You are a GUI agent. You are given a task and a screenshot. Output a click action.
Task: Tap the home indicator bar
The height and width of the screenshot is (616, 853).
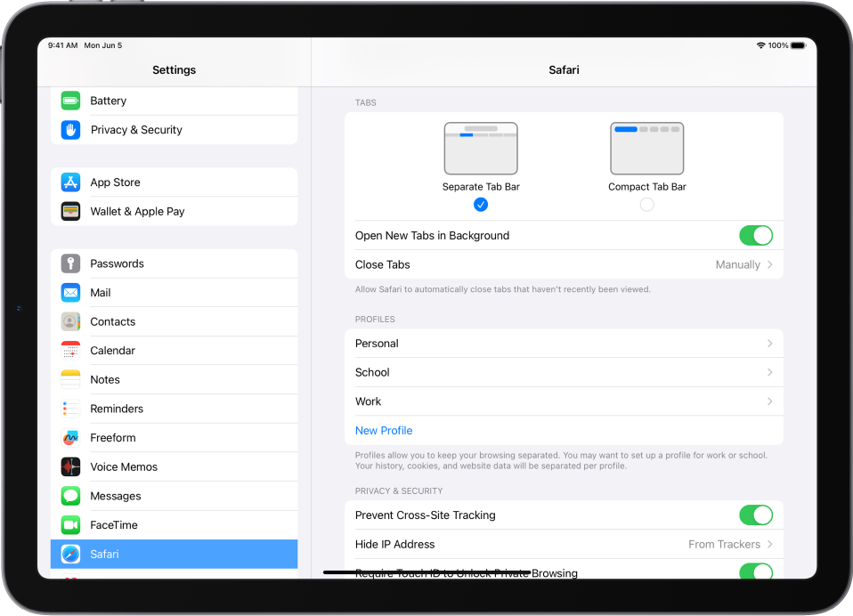pyautogui.click(x=427, y=572)
